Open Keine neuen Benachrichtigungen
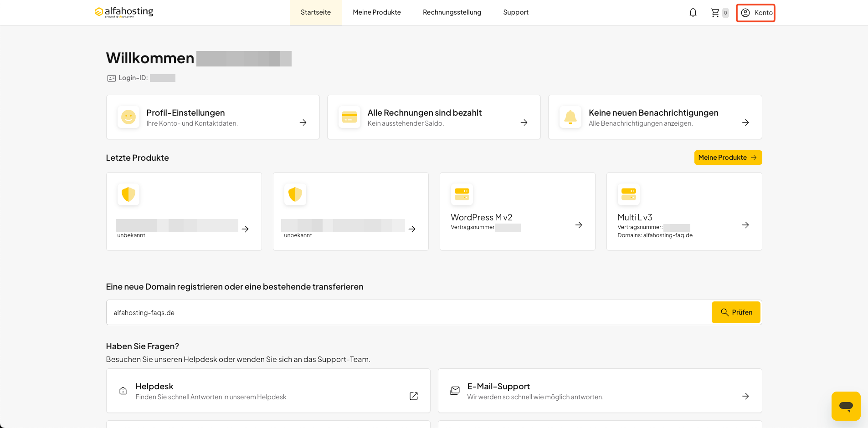The height and width of the screenshot is (428, 868). [x=653, y=112]
